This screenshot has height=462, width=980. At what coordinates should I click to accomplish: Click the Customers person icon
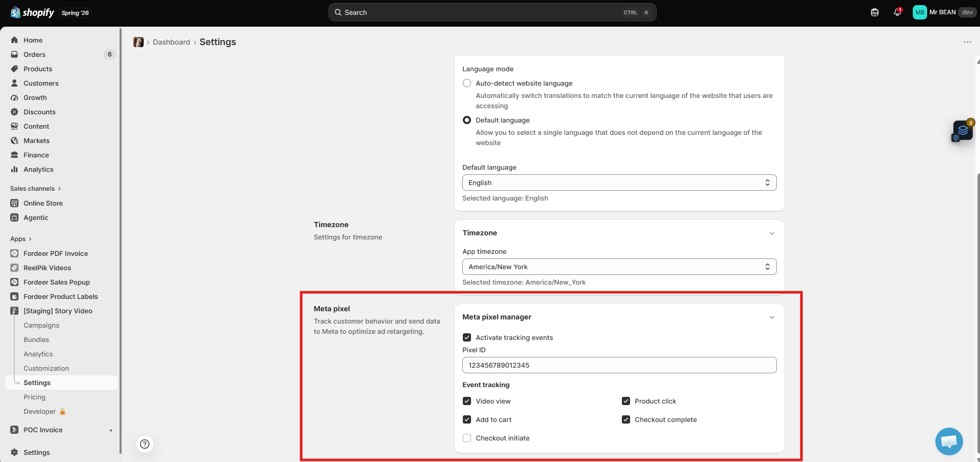click(x=14, y=83)
